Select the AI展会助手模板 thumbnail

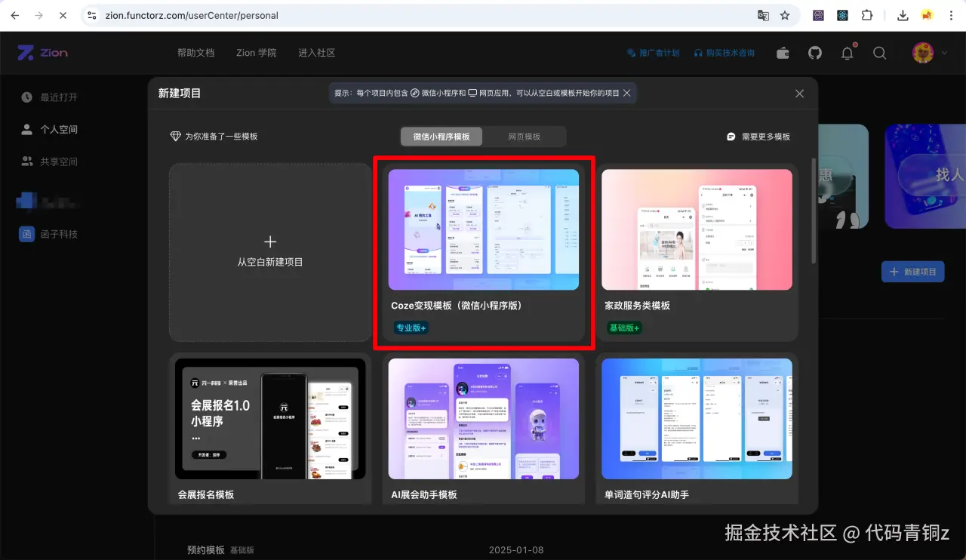pyautogui.click(x=484, y=418)
